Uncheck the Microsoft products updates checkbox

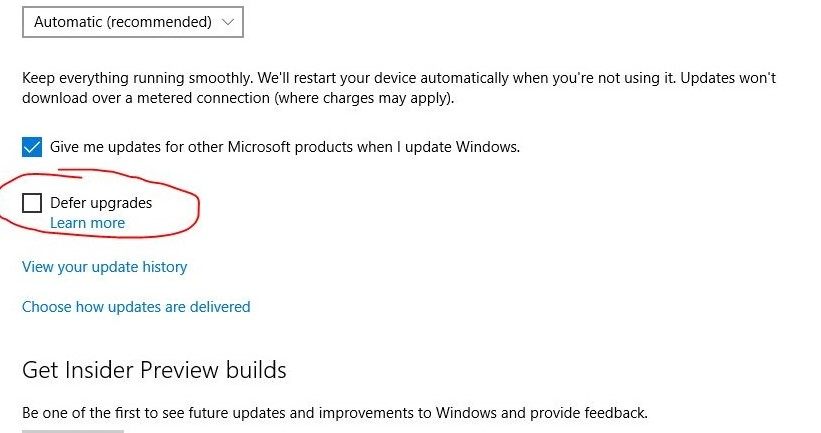(32, 147)
